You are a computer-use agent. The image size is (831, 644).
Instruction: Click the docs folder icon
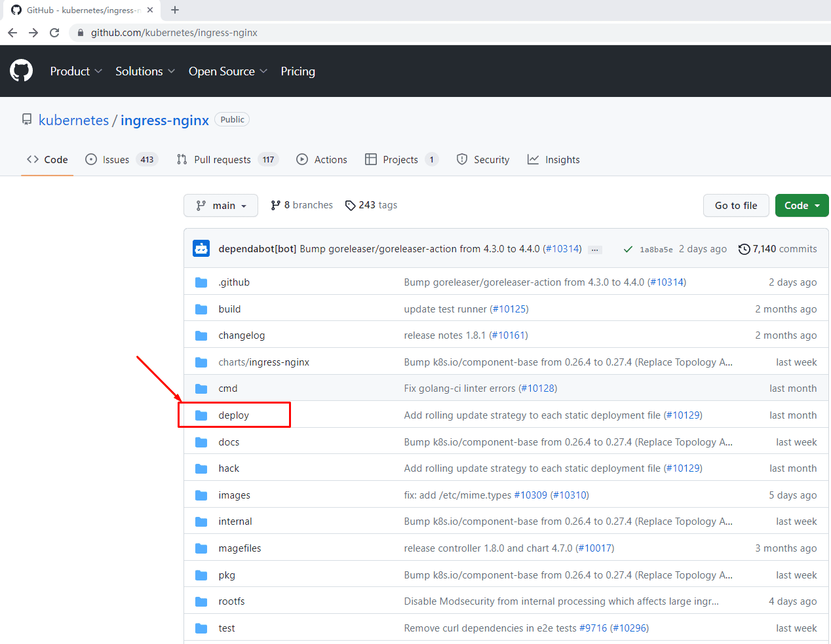coord(201,442)
